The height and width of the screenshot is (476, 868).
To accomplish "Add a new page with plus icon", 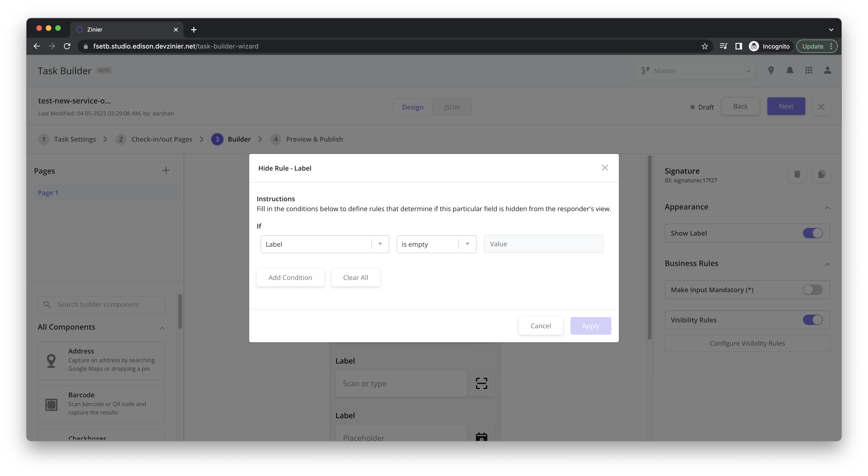I will pos(165,170).
